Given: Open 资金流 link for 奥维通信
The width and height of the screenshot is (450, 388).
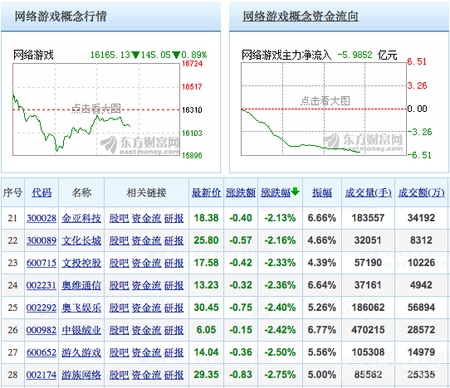Looking at the screenshot, I should pos(147,285).
